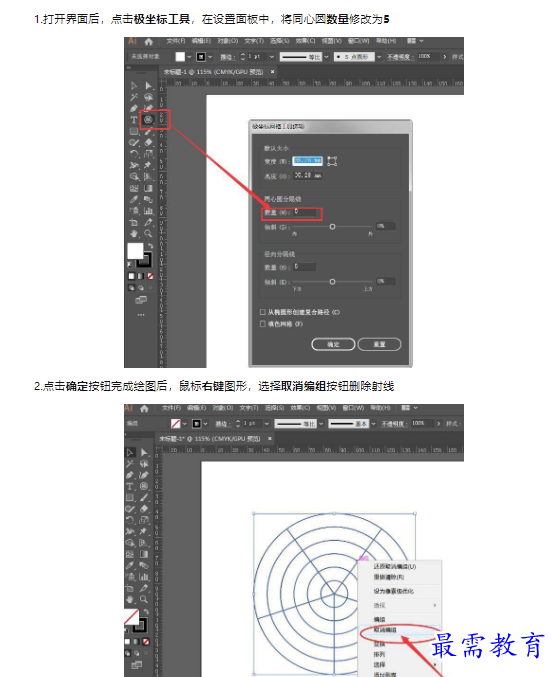
Task: Select the Column Graph tool in upper toolbar
Action: tap(148, 211)
